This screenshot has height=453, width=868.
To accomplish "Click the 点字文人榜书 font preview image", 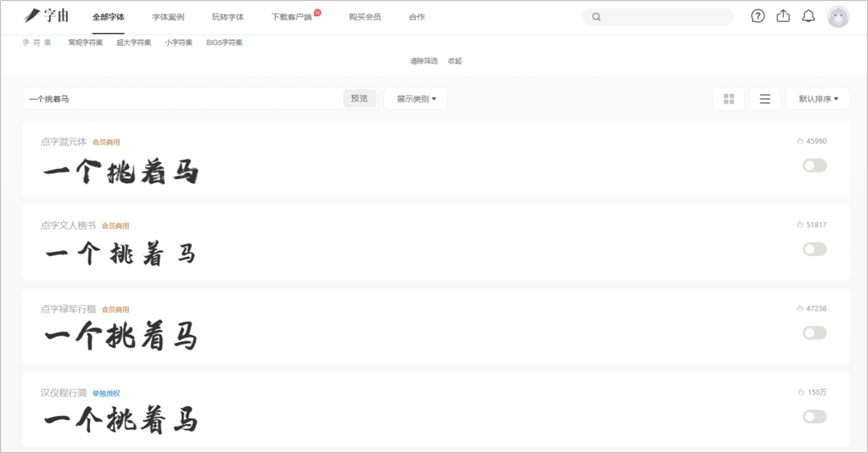I will [x=121, y=255].
